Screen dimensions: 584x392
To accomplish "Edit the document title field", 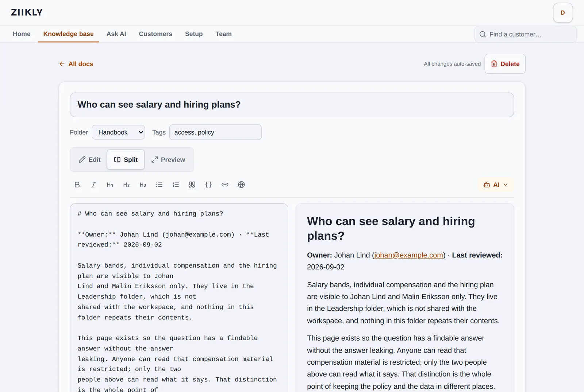I will [292, 105].
